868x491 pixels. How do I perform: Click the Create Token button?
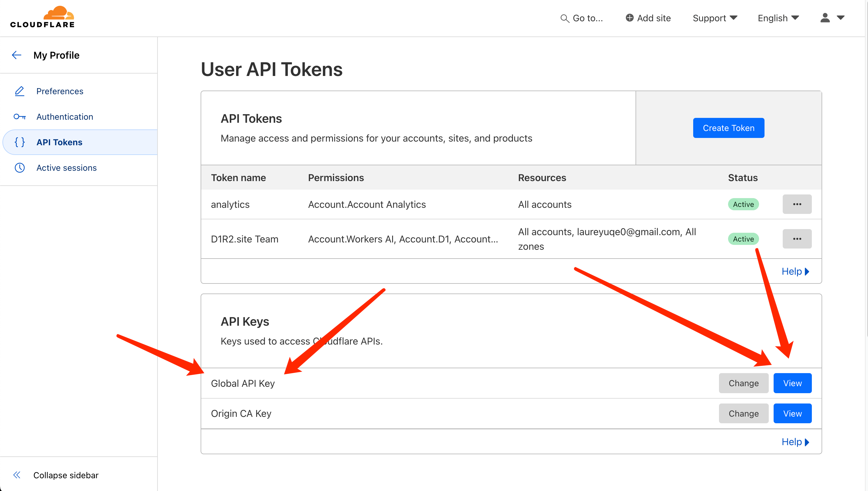728,128
